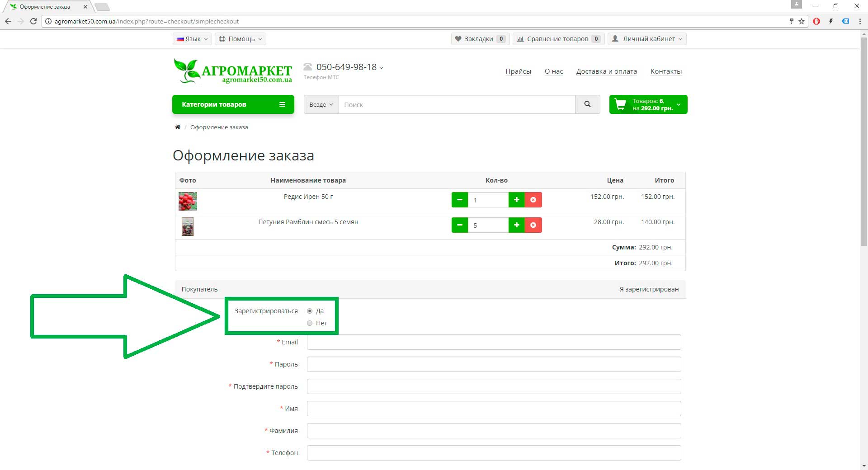Open the Агромаркет logo homepage
Viewport: 868px width, 470px height.
point(233,71)
